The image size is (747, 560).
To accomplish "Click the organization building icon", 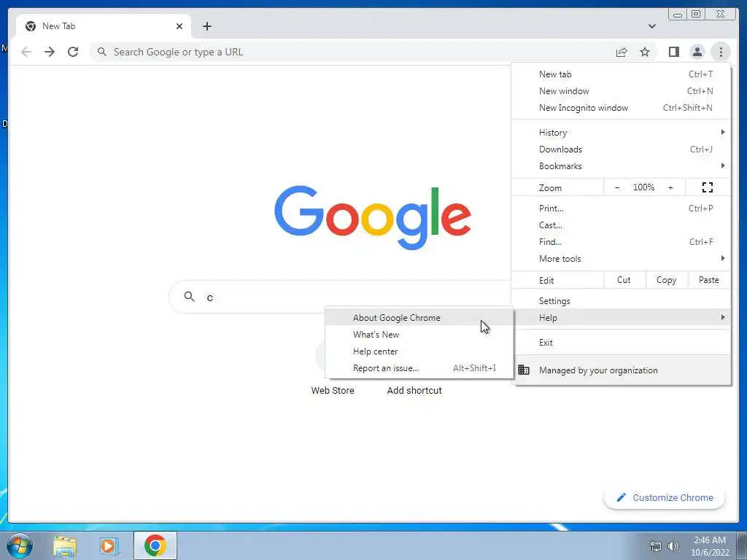I will (x=524, y=370).
